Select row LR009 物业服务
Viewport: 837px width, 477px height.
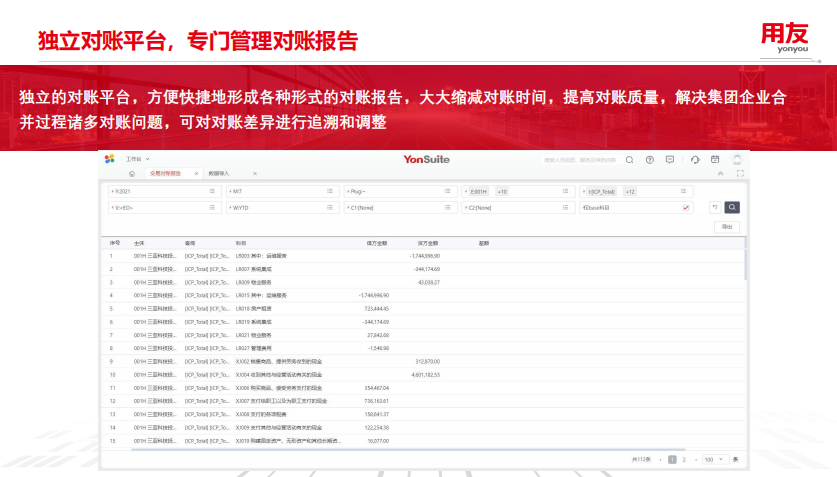423,282
